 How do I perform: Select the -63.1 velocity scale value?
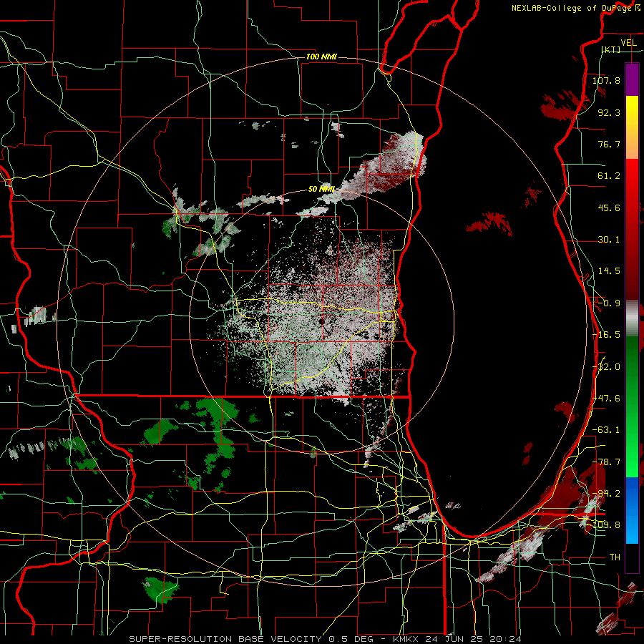606,430
